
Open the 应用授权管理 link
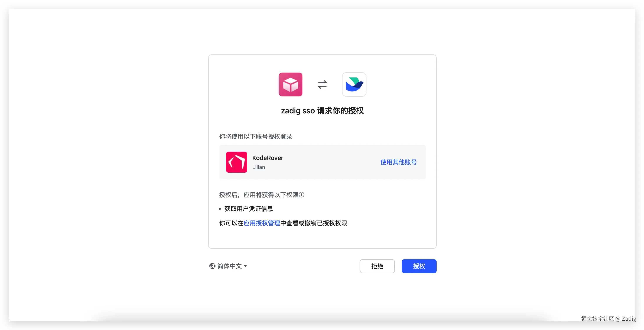click(262, 223)
